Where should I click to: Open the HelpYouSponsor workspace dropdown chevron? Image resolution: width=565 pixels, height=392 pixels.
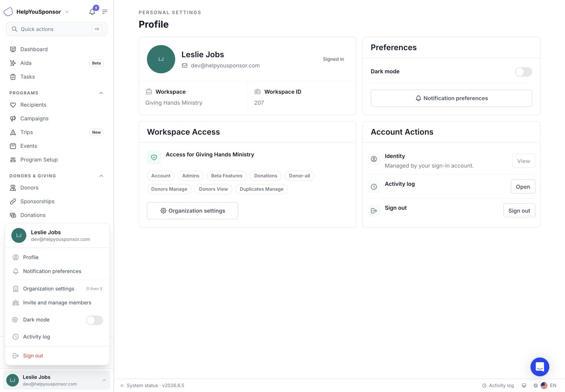pos(67,12)
